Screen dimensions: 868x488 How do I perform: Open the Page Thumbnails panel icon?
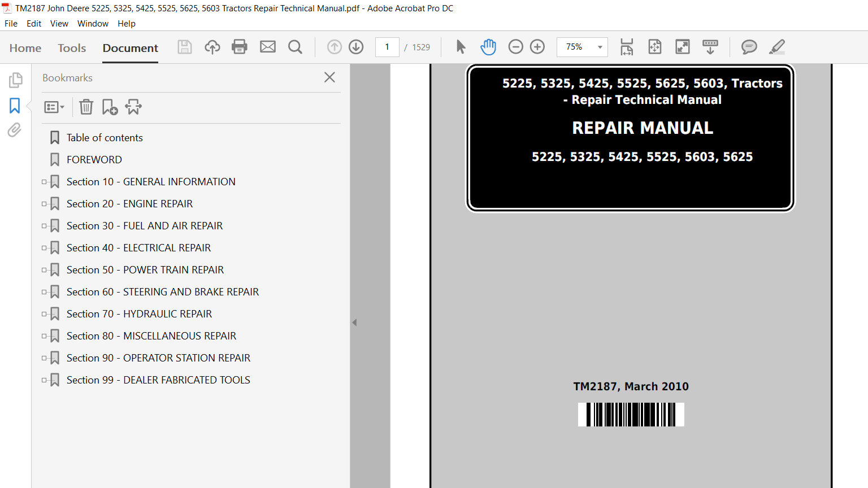coord(15,80)
